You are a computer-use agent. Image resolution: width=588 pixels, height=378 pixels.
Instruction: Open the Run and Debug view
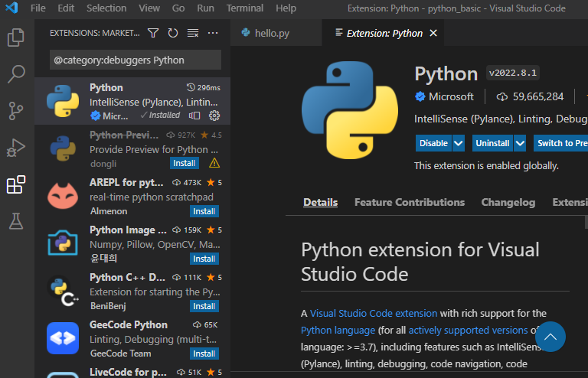[15, 147]
